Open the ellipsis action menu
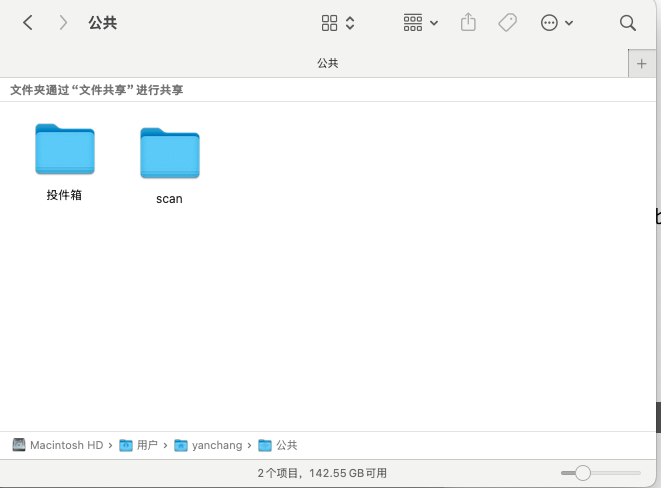 (557, 22)
